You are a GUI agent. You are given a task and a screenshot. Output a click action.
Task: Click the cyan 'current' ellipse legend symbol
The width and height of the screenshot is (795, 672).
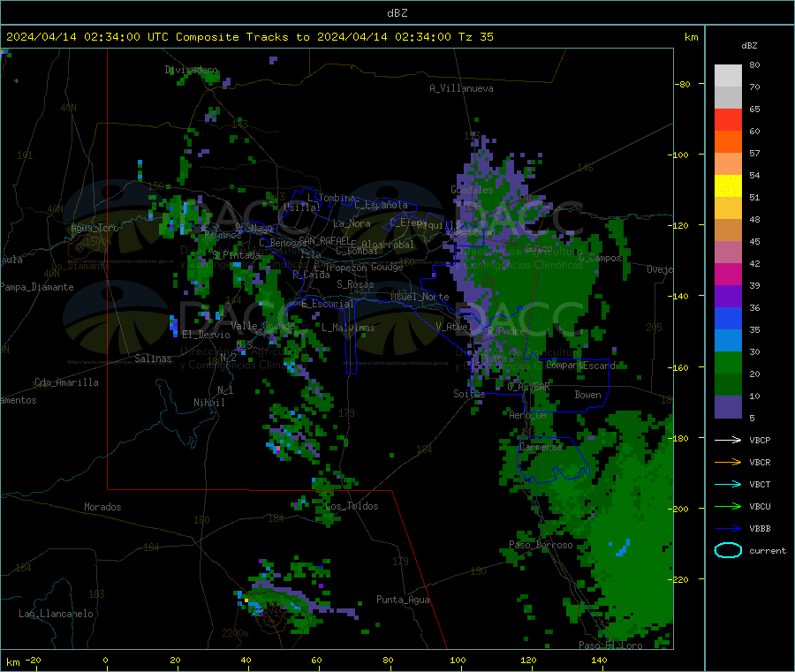tap(728, 550)
